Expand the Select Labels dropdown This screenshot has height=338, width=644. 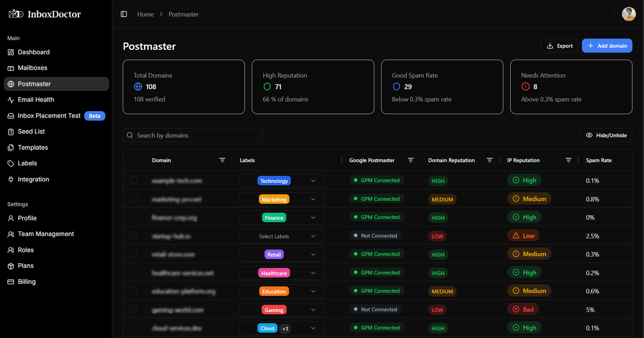[313, 236]
